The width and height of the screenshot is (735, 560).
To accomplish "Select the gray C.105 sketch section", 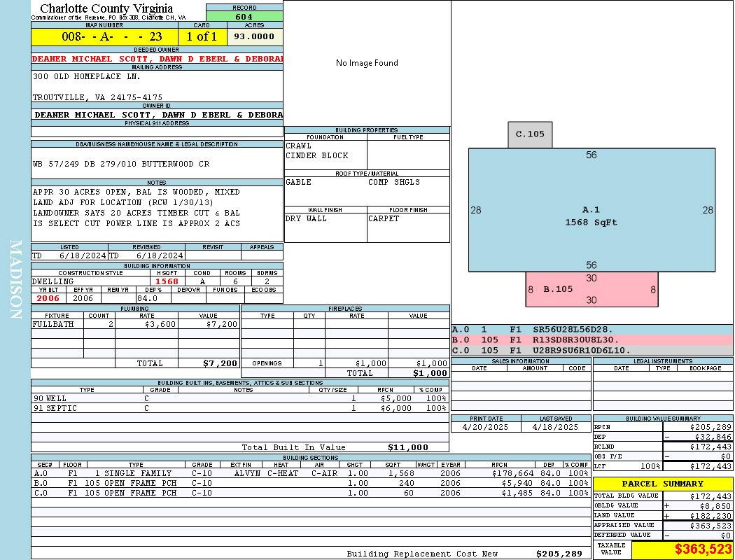I will click(x=530, y=134).
